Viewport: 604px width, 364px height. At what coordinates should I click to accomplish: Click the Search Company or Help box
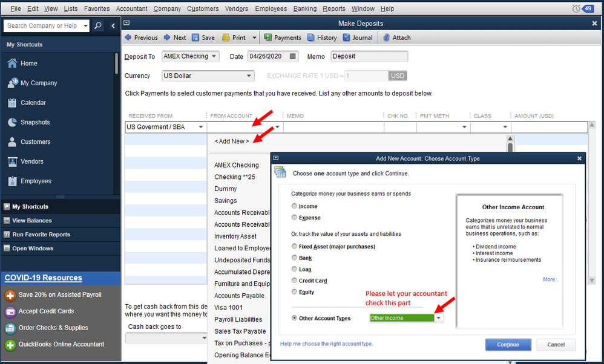pyautogui.click(x=42, y=26)
